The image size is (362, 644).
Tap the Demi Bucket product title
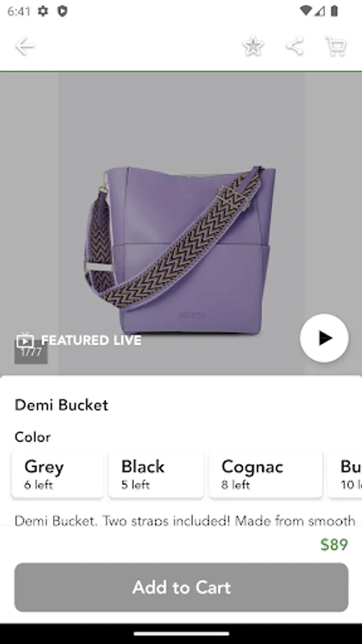(x=62, y=405)
